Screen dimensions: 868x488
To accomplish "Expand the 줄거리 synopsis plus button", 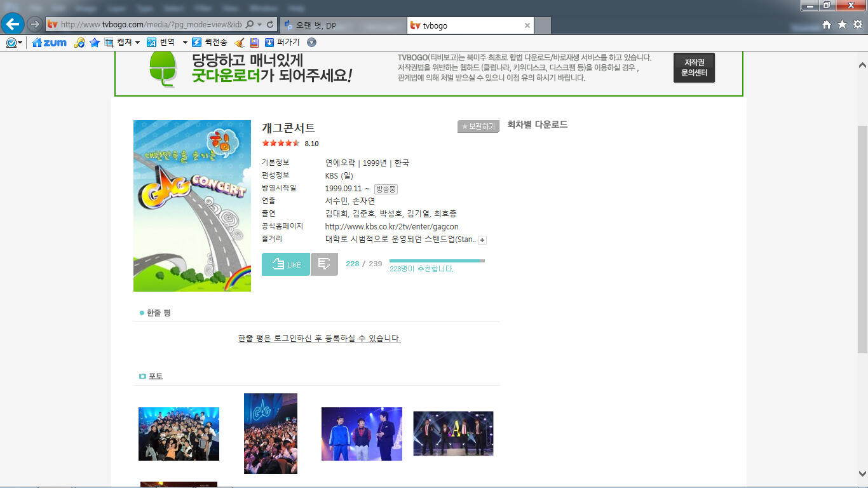I will pos(482,240).
